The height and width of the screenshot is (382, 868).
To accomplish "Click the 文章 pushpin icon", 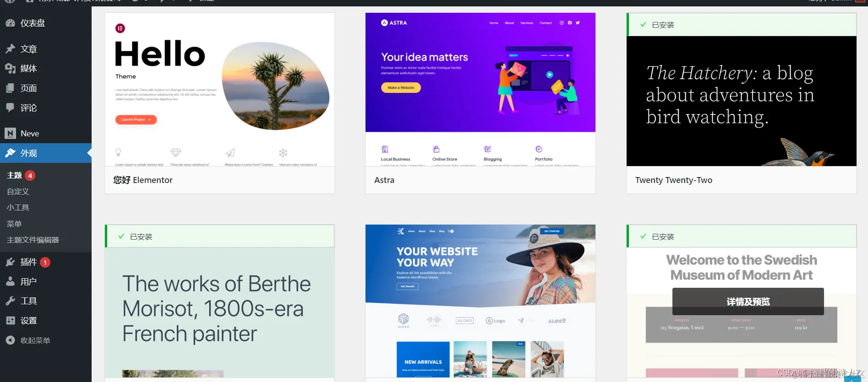I will [x=10, y=48].
